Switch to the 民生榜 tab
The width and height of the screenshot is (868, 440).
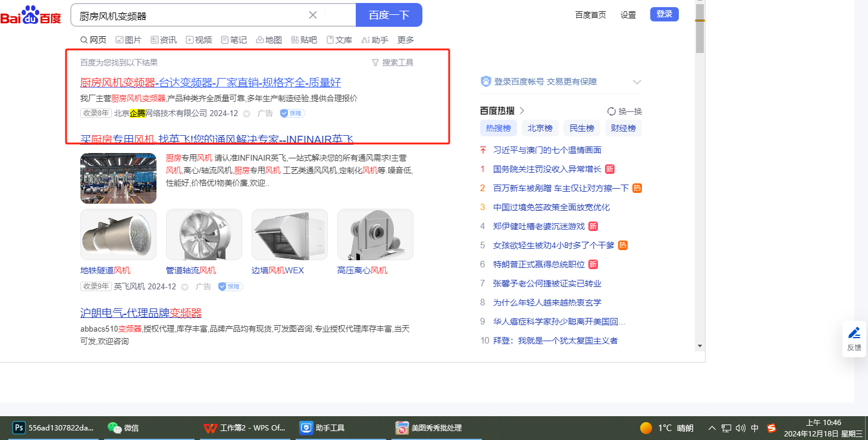[581, 128]
